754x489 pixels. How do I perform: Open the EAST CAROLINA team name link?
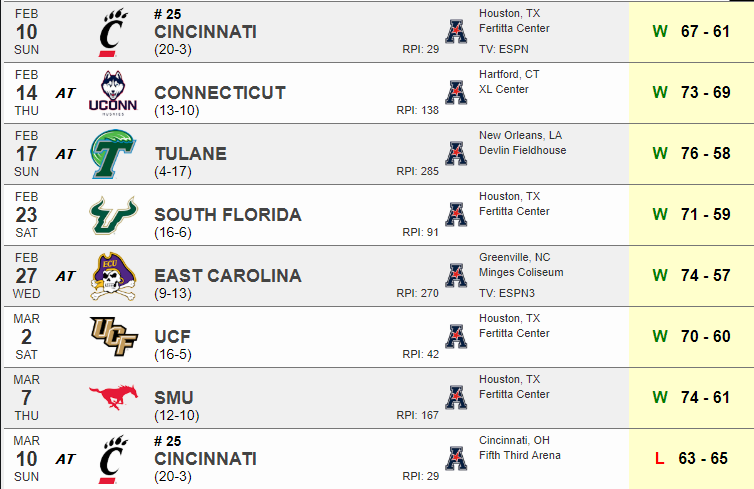(x=228, y=276)
